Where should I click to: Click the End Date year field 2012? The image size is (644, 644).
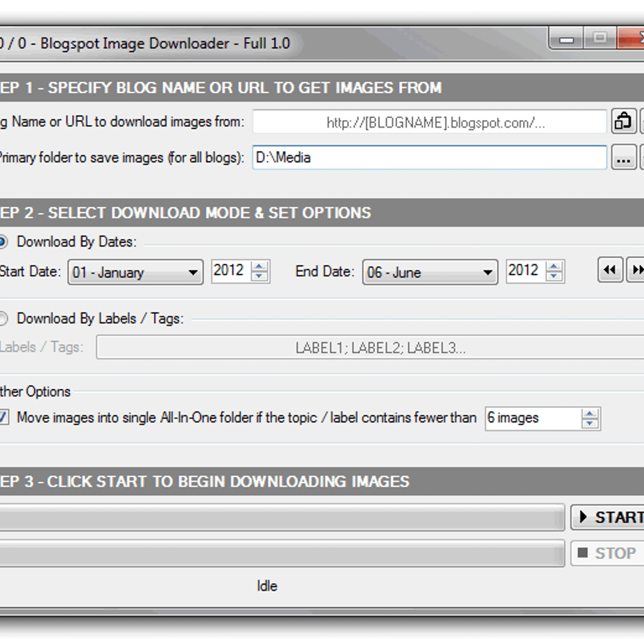click(x=526, y=271)
